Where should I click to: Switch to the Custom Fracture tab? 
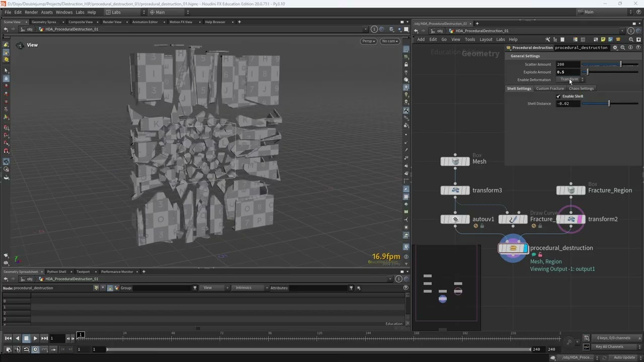click(x=549, y=88)
